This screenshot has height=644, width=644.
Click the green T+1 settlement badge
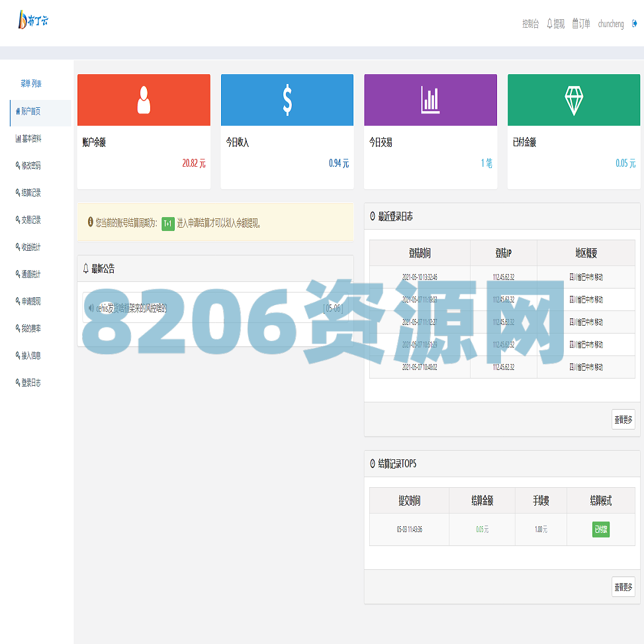(168, 223)
